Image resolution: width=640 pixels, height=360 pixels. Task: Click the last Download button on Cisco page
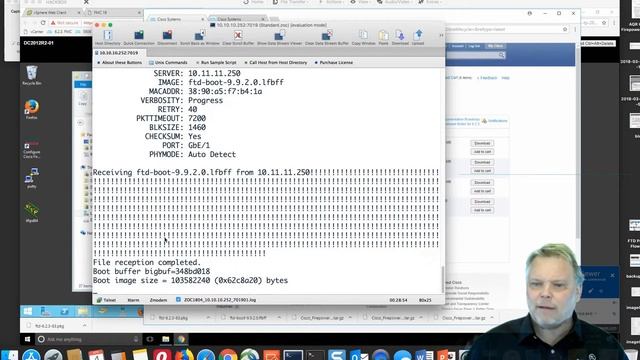click(x=482, y=202)
